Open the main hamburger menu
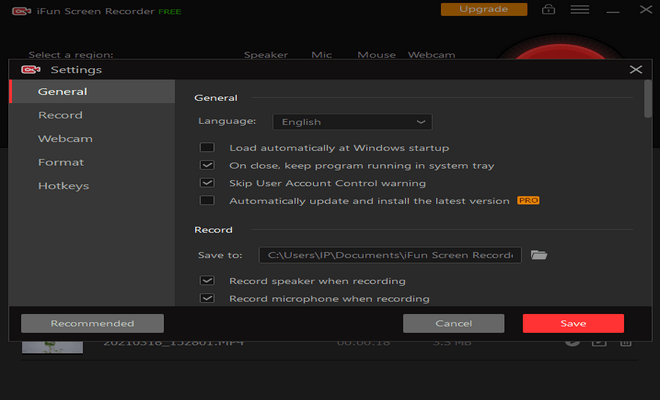660x400 pixels. pos(580,9)
